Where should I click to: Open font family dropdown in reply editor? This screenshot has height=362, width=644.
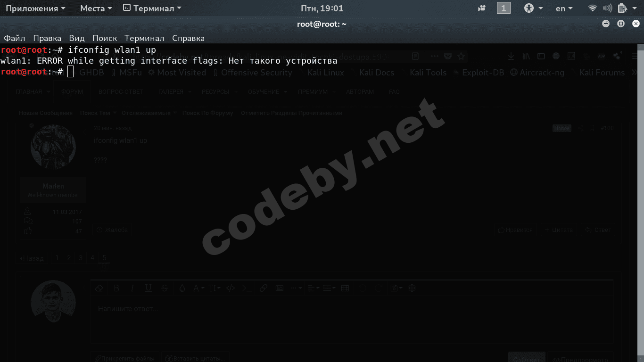[x=198, y=288]
